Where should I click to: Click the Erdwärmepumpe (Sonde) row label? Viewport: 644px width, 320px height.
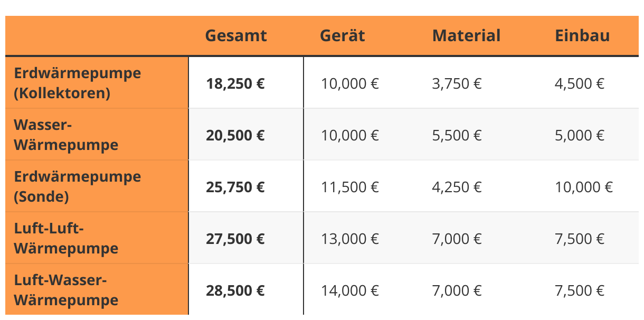coord(78,186)
